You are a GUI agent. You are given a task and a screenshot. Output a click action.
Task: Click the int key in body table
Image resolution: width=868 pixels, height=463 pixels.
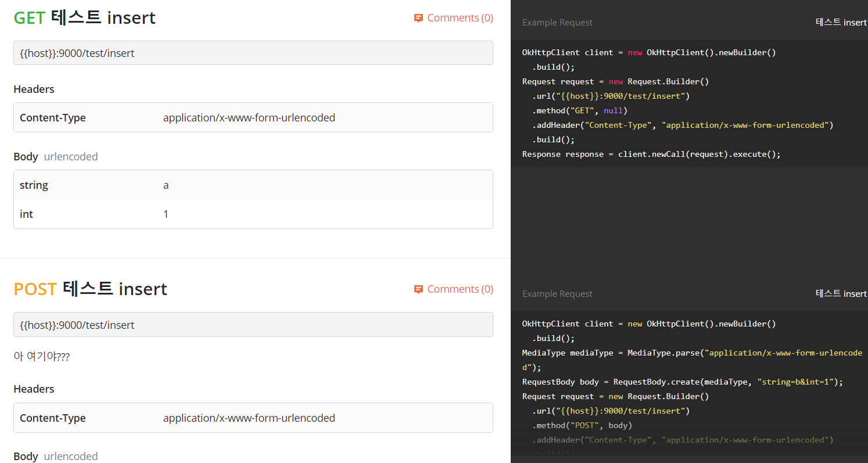tap(26, 214)
